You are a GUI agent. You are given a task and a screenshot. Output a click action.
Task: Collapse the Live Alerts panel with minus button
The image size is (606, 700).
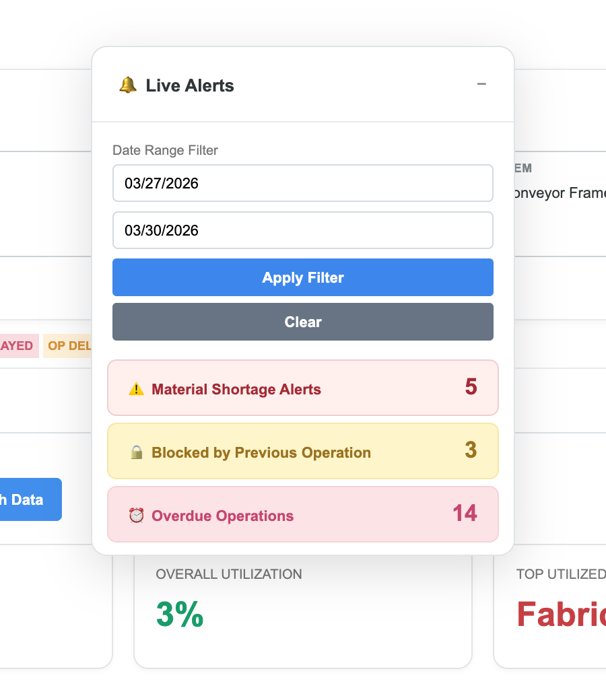[481, 84]
